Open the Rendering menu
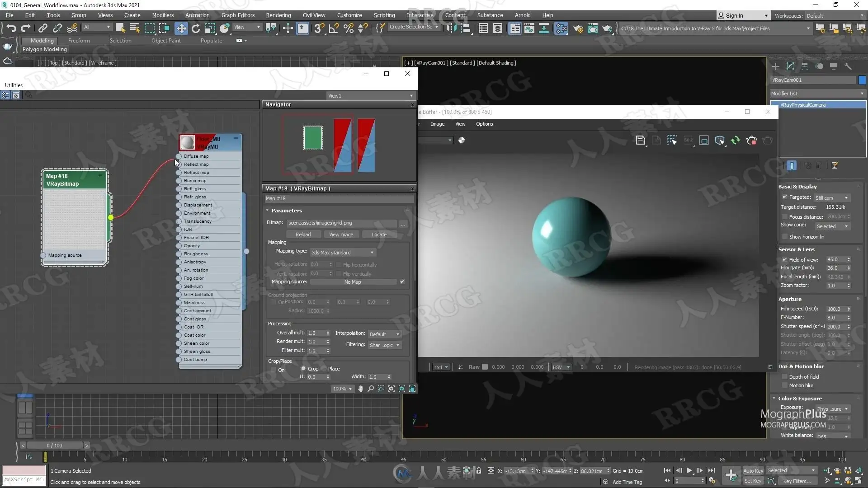 [278, 15]
